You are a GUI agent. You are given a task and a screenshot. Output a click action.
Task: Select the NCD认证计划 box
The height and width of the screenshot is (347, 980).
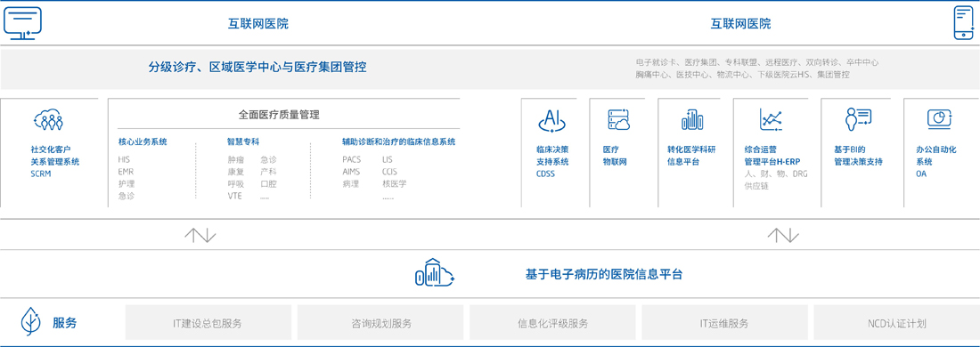[897, 323]
